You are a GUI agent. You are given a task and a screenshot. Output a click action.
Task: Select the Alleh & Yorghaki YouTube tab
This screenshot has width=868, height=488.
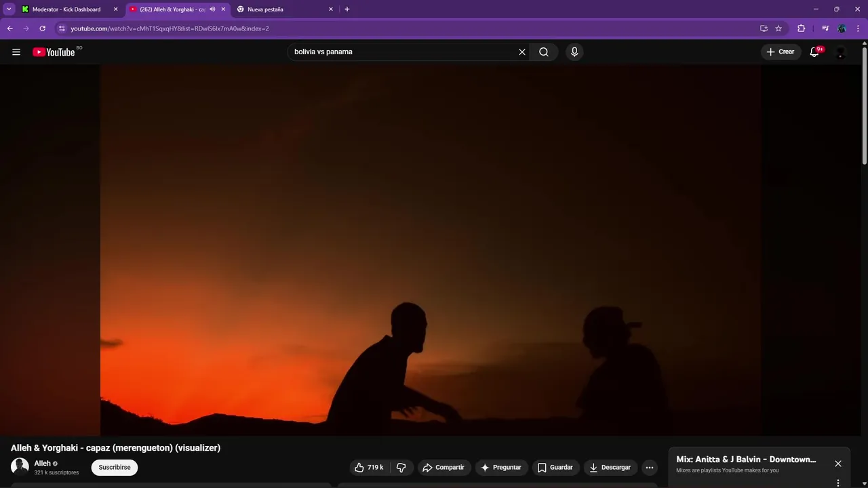click(172, 9)
